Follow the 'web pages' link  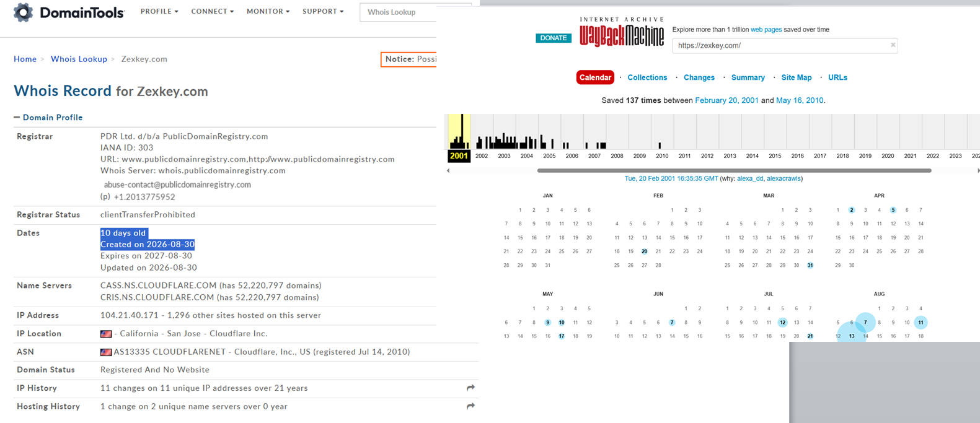click(766, 29)
